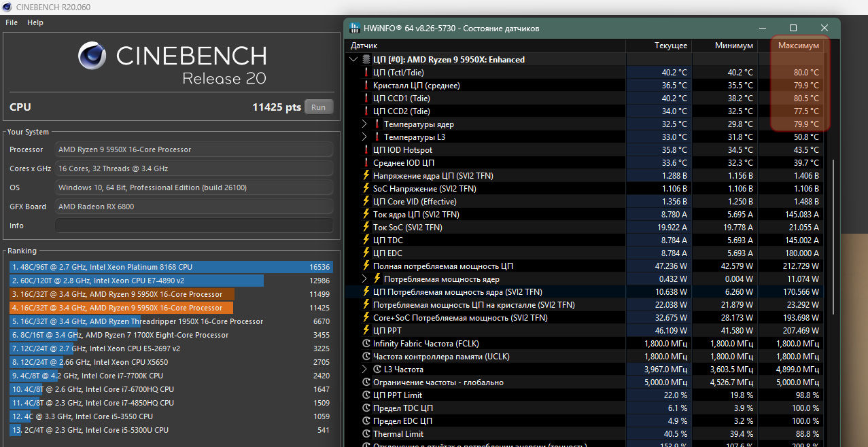
Task: Click thermometer icon of ЦП CCD1 (Tdie)
Action: pos(366,99)
